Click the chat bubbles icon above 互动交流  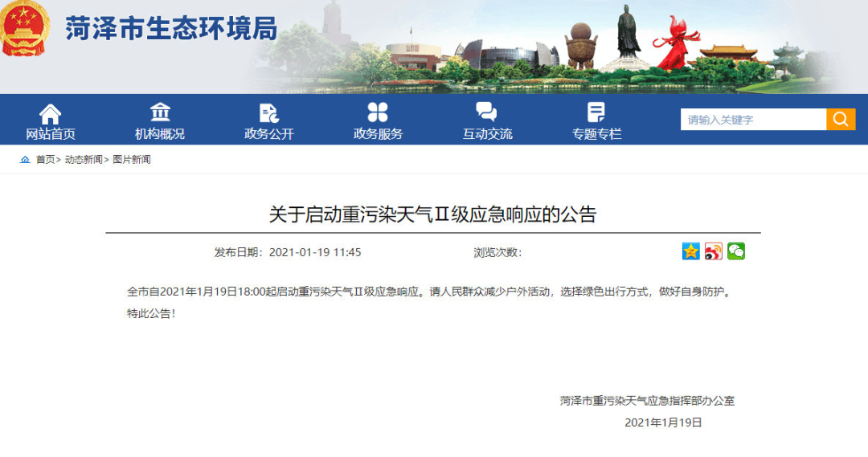click(x=486, y=112)
